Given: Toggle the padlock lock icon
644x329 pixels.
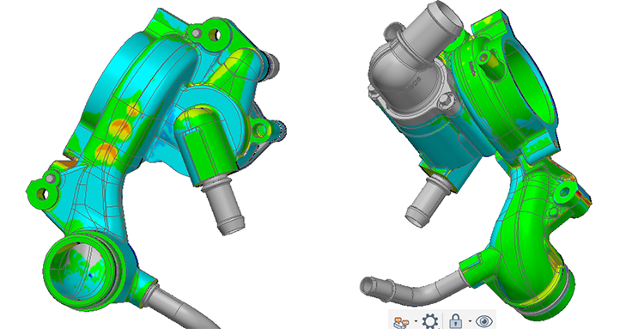Looking at the screenshot, I should 455,320.
